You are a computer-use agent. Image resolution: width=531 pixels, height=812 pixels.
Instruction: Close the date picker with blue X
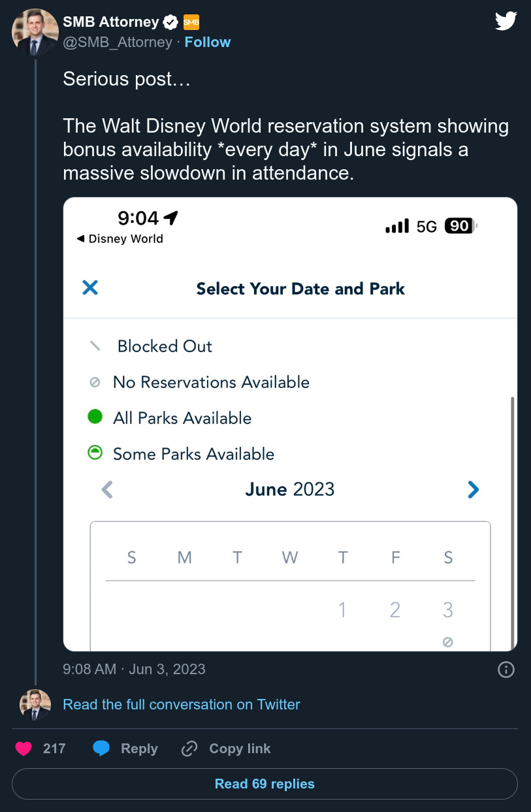(90, 287)
